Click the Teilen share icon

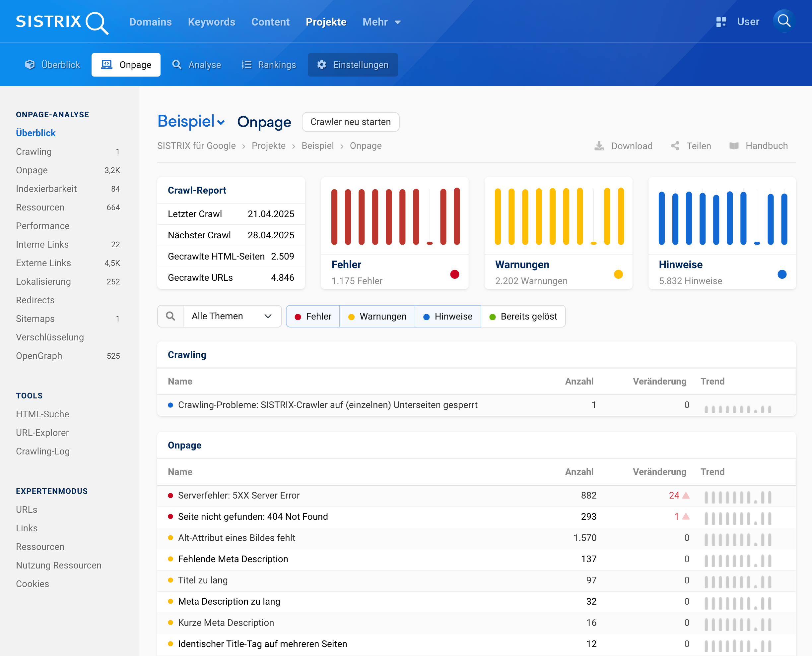pos(675,146)
